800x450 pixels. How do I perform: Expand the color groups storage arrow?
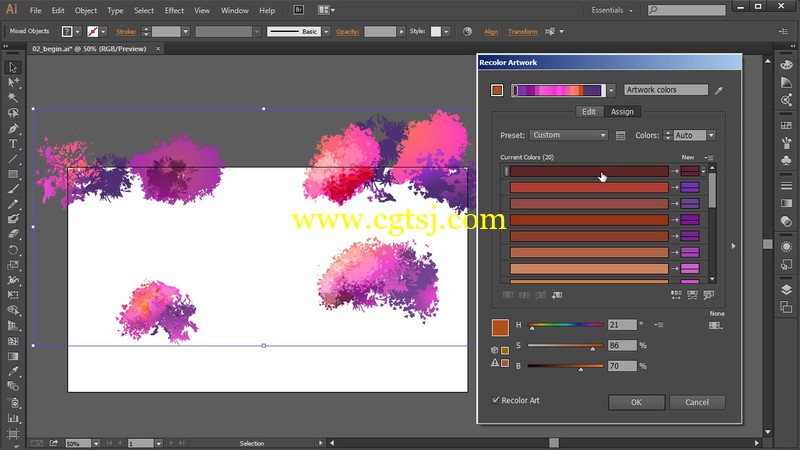(x=734, y=246)
